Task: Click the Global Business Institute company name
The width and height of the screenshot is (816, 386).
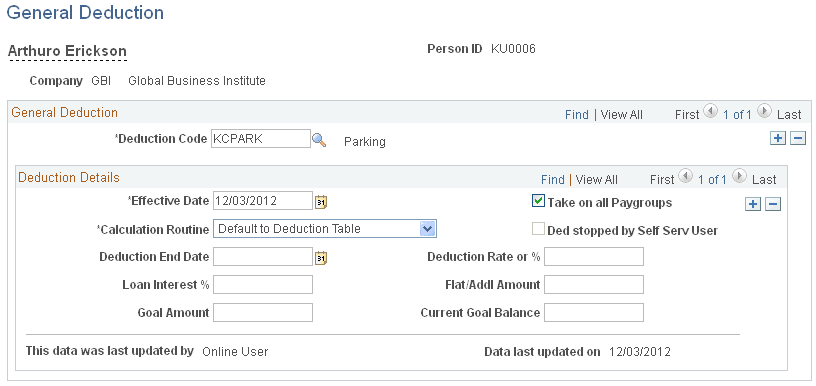Action: coord(197,81)
